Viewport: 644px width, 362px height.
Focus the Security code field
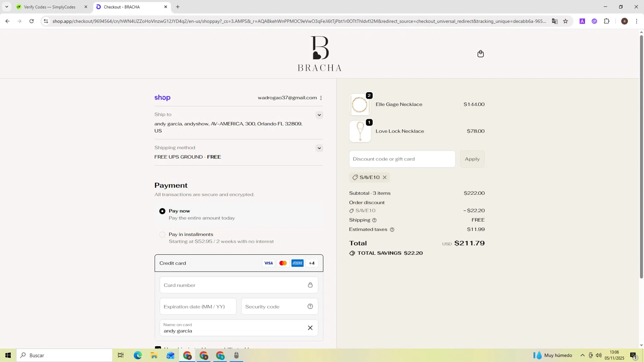[x=279, y=307]
